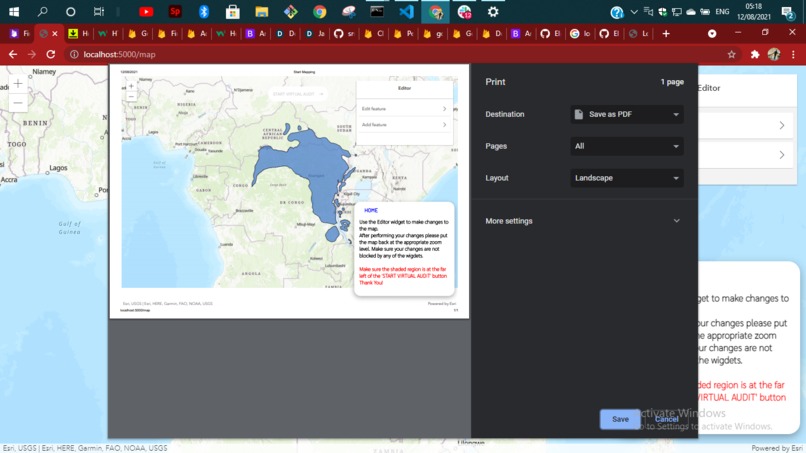This screenshot has width=806, height=453.
Task: Open Microsoft Store from the taskbar
Action: (232, 11)
